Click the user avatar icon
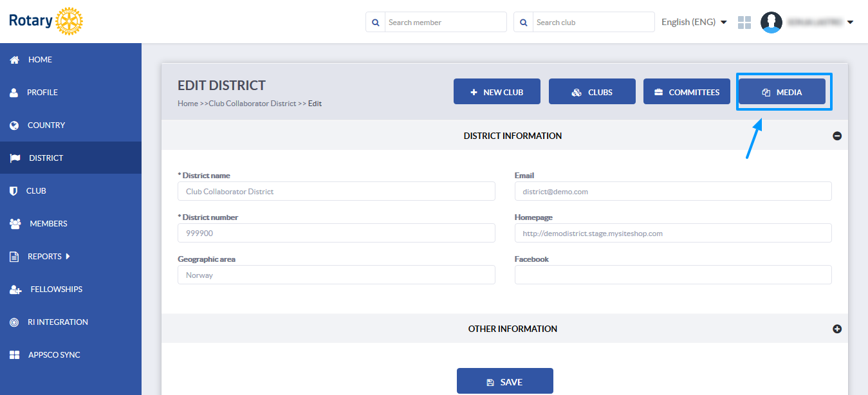Screen dimensions: 868x395 (x=771, y=23)
